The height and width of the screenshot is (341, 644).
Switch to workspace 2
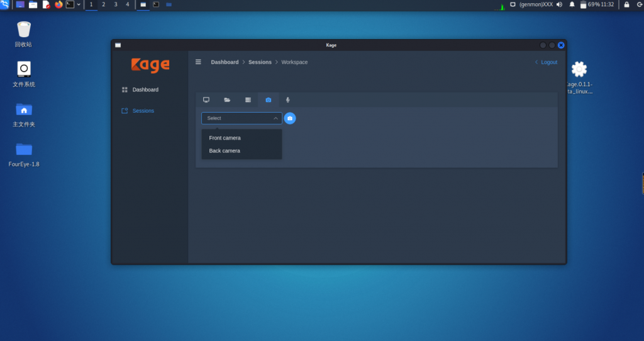click(104, 4)
